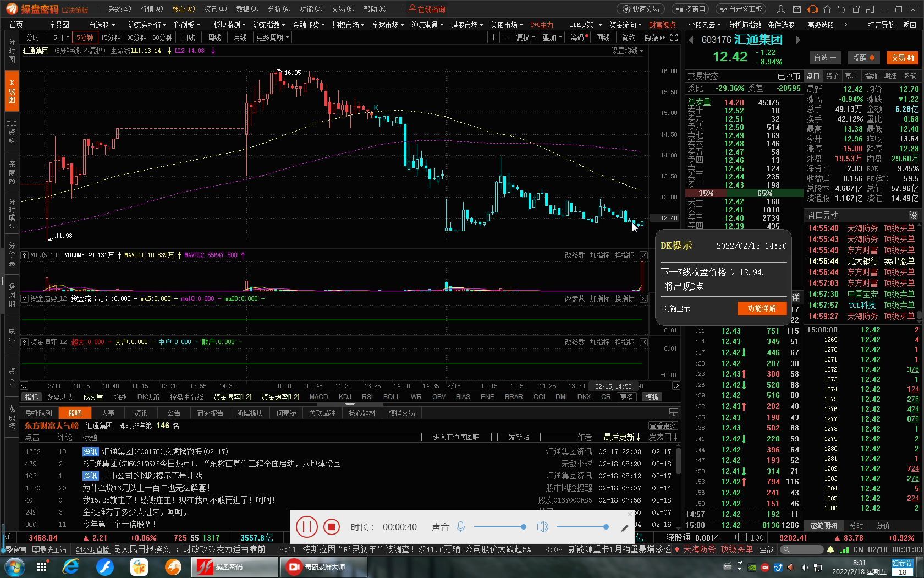Select the KDJ indicator tab
This screenshot has width=924, height=578.
point(345,397)
